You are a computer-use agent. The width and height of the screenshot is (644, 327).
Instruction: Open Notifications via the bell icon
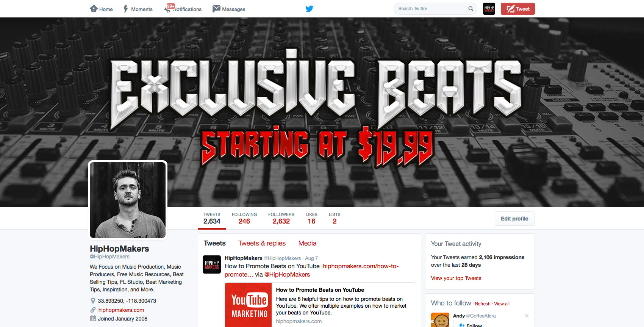[x=168, y=9]
